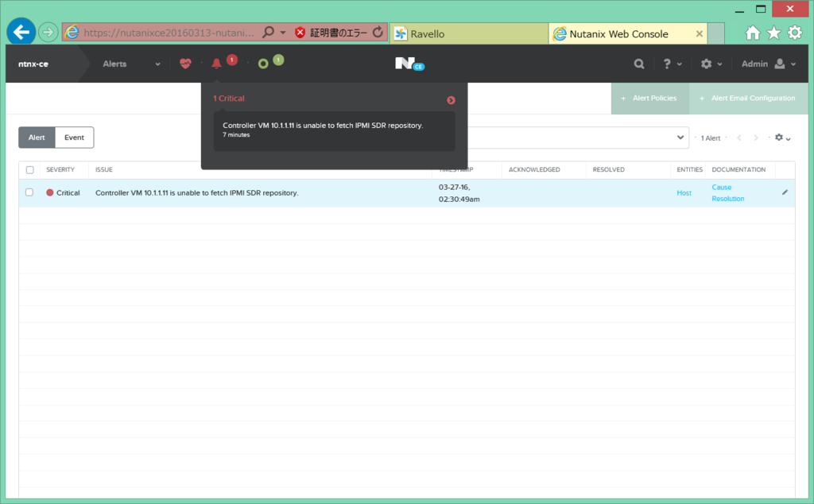Open browser Home icon
Viewport: 814px width, 504px height.
[753, 33]
